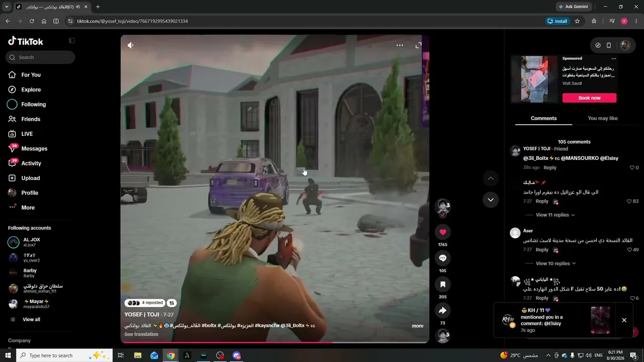The image size is (644, 362).
Task: Switch to the Comments tab
Action: point(543,118)
